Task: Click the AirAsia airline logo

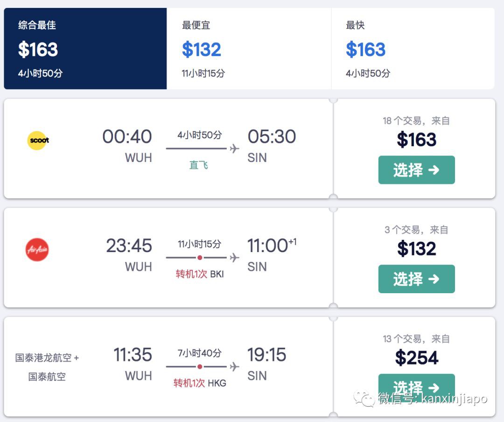Action: (x=37, y=249)
